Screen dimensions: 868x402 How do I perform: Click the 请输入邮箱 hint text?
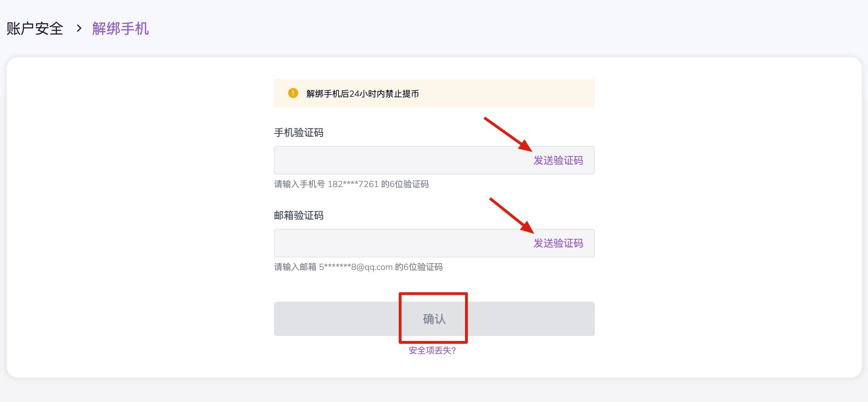(295, 267)
